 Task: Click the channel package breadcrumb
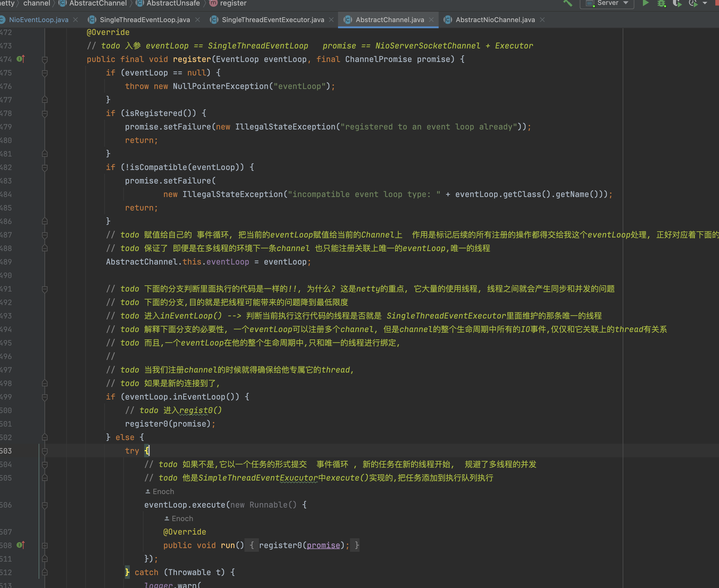37,3
